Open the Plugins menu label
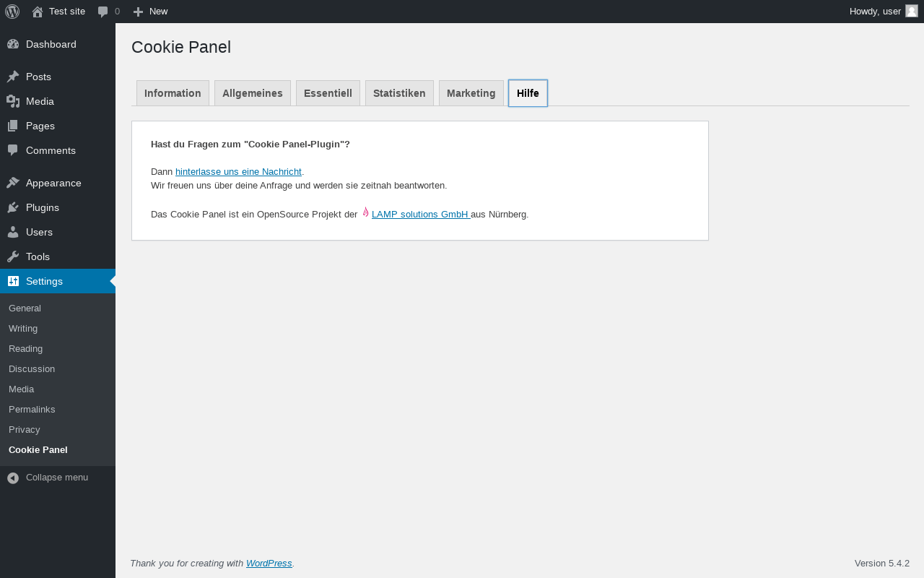 pos(43,207)
